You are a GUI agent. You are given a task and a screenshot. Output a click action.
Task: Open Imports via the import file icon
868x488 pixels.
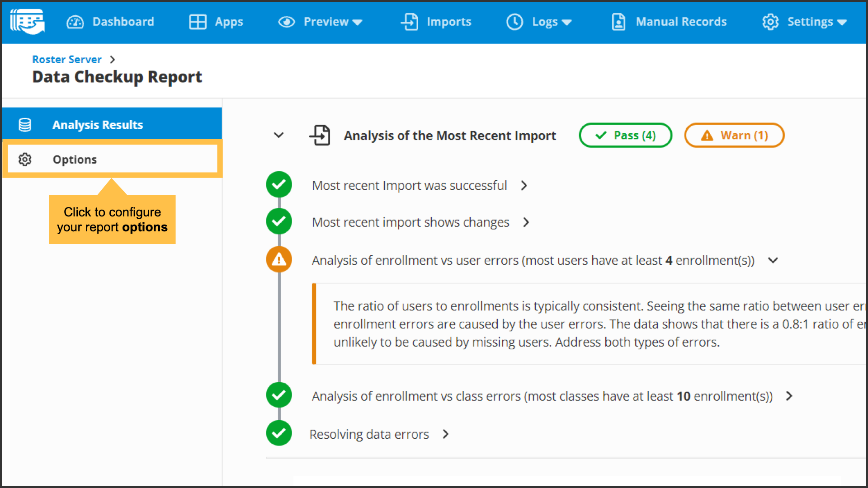point(410,22)
